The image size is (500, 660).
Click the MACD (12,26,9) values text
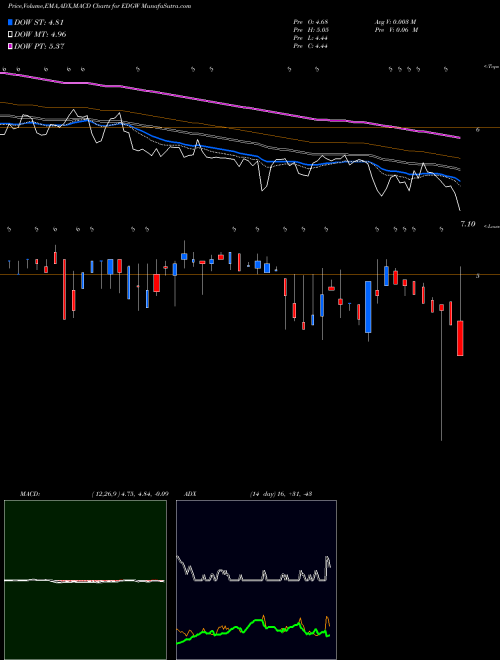[130, 494]
